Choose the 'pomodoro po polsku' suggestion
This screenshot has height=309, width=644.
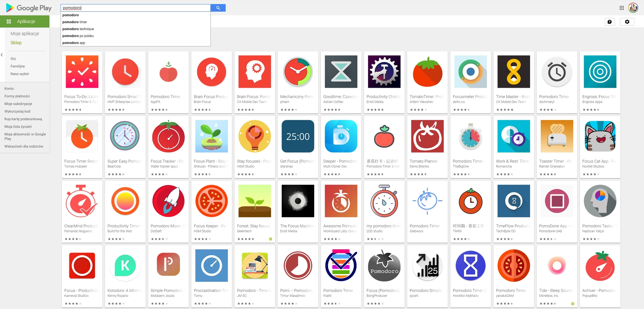coord(136,36)
